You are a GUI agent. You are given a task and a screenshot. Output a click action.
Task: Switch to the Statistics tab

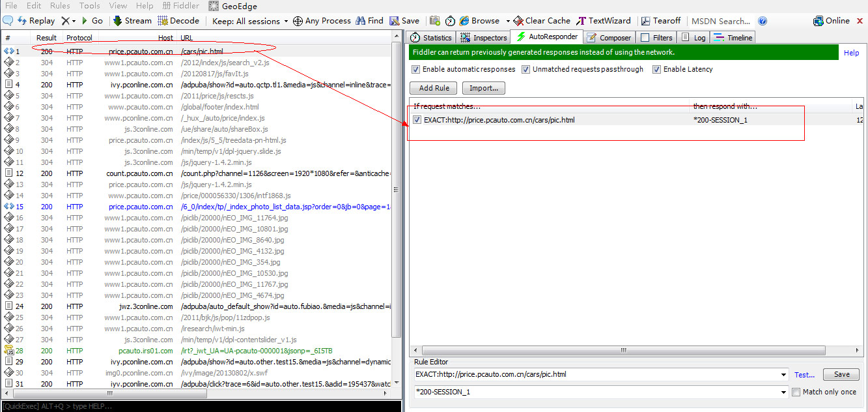432,38
